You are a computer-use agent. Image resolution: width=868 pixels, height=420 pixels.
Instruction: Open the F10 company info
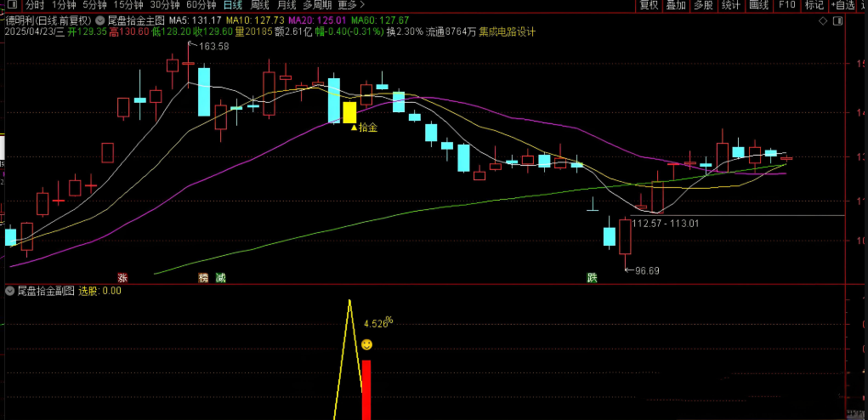tap(786, 5)
